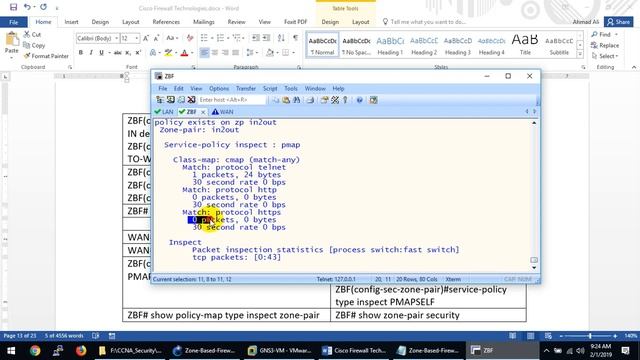The height and width of the screenshot is (360, 640).
Task: Toggle Subscript in the Font group
Action: pyautogui.click(x=128, y=53)
